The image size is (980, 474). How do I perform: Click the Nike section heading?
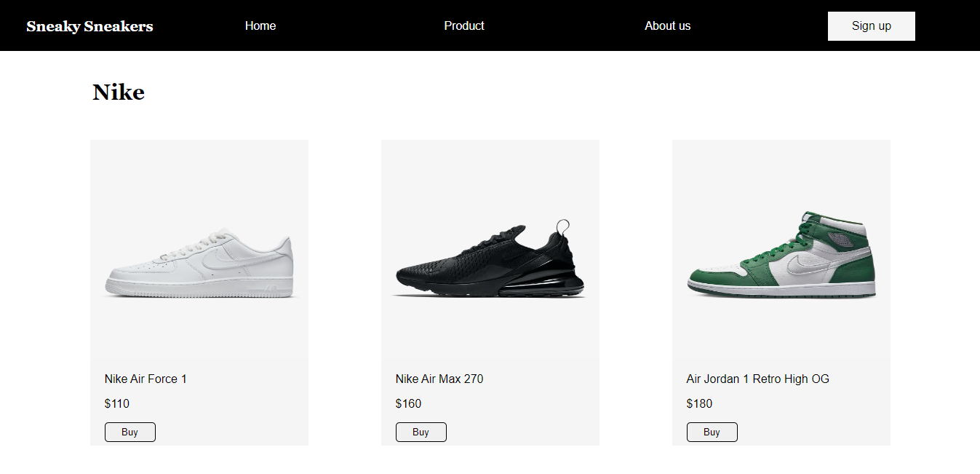click(x=119, y=92)
